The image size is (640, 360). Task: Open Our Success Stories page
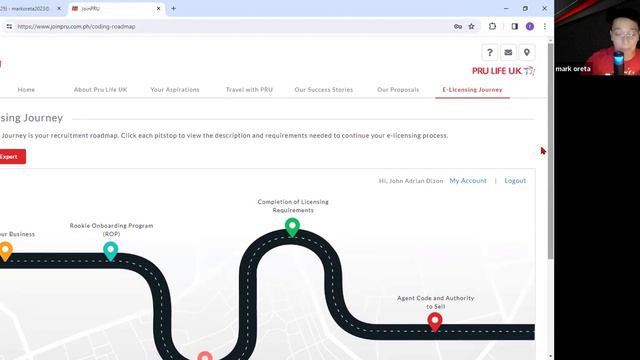coord(324,90)
